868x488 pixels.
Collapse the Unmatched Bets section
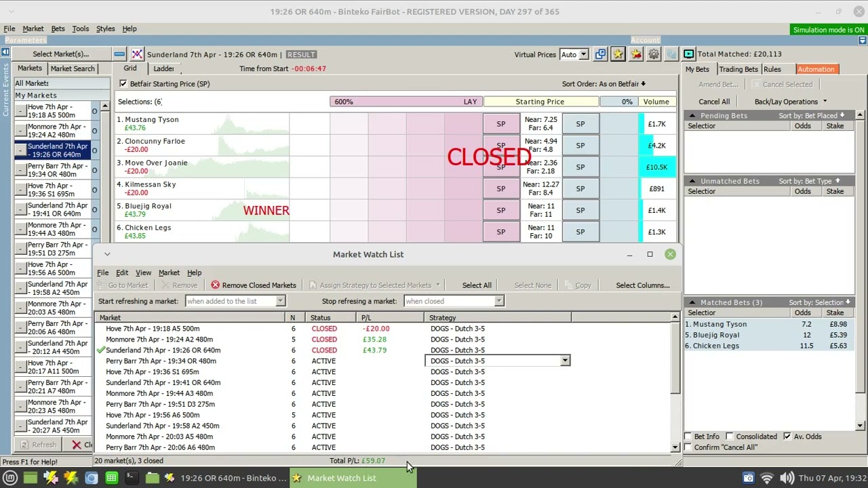pyautogui.click(x=694, y=182)
